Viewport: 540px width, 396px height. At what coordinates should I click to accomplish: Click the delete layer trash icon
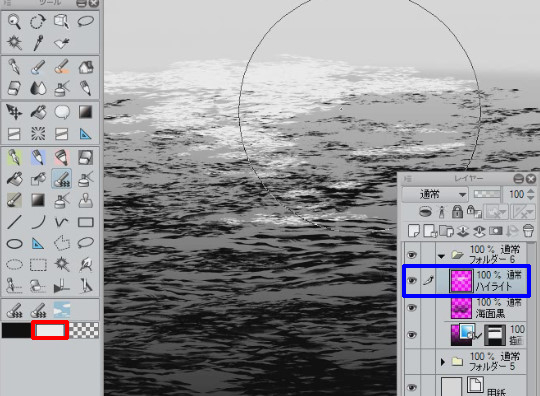528,231
